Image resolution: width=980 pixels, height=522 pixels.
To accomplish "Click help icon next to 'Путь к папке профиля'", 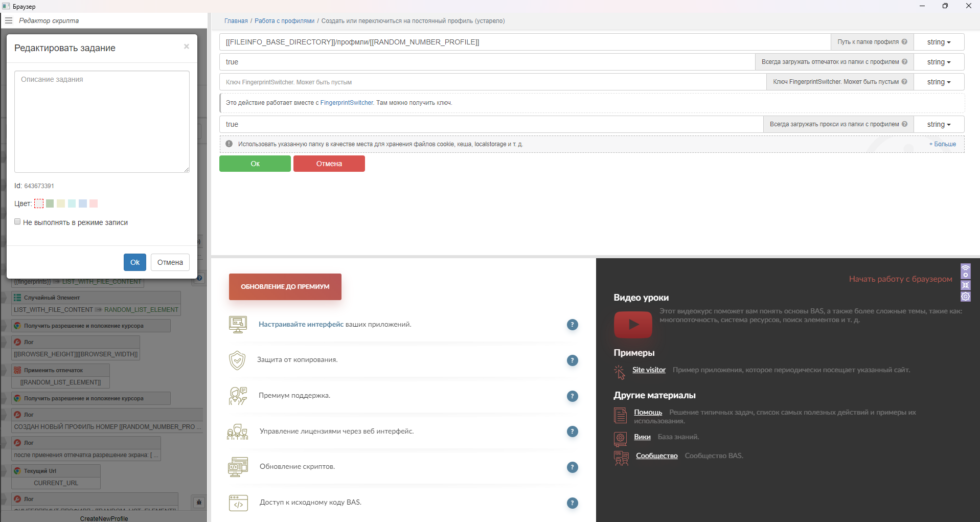I will pyautogui.click(x=904, y=42).
